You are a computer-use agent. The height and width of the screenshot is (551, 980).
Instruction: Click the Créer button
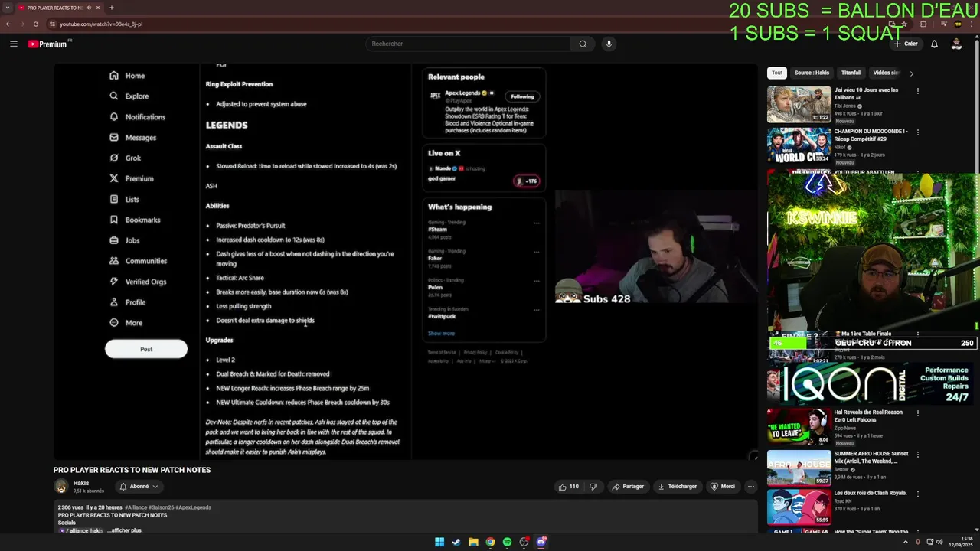(x=906, y=44)
